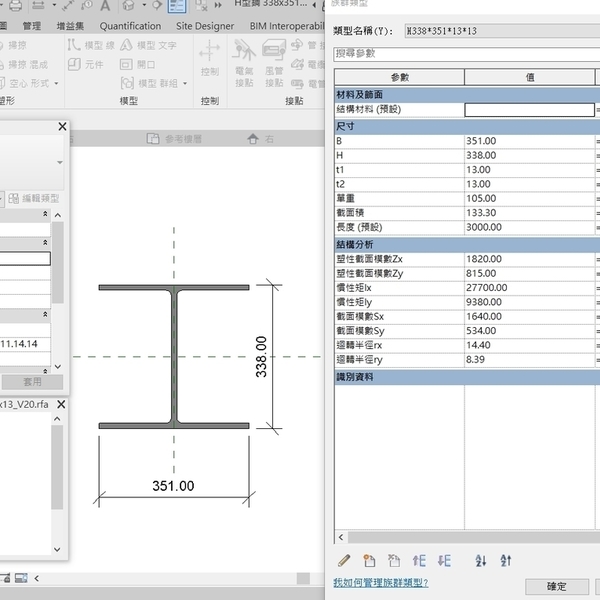Sort parameters in descending order
The height and width of the screenshot is (600, 600).
[505, 561]
